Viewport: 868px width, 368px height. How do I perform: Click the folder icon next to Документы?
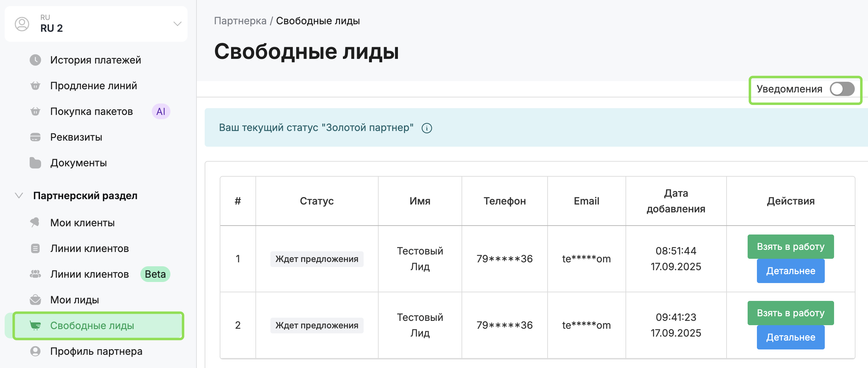click(35, 163)
